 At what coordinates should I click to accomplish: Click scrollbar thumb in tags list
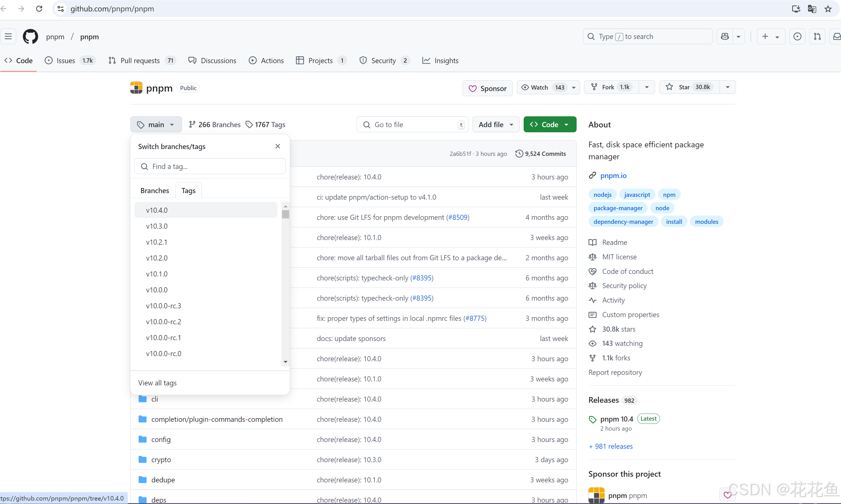pyautogui.click(x=285, y=214)
